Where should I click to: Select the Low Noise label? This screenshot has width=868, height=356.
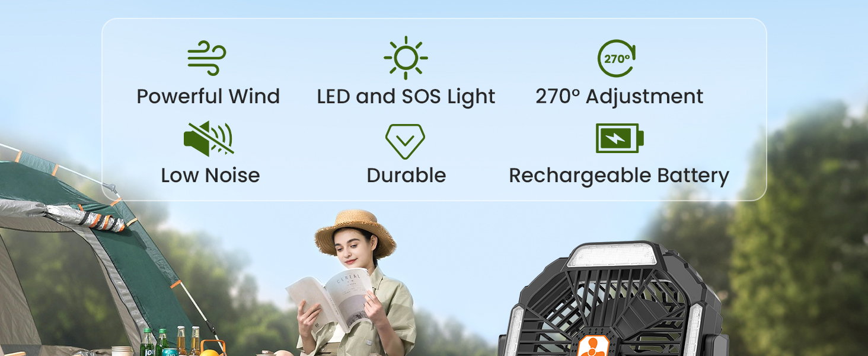pos(210,175)
